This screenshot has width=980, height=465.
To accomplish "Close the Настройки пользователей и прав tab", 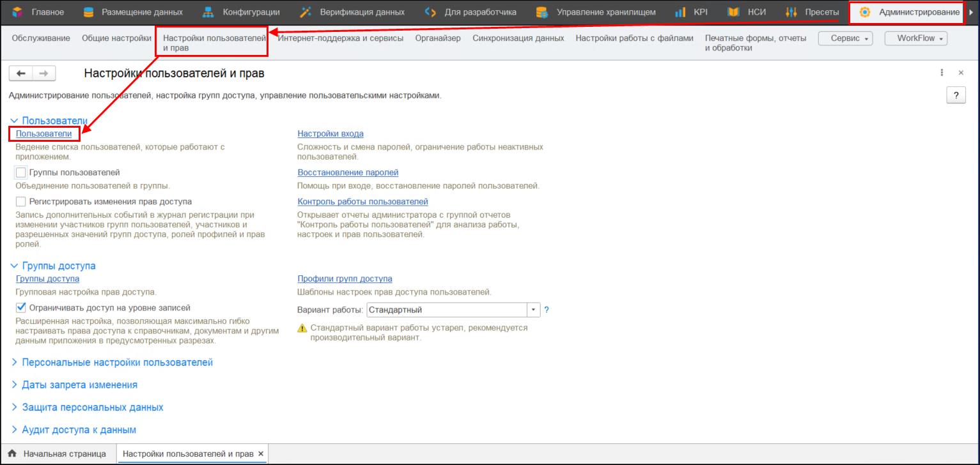I will 260,454.
